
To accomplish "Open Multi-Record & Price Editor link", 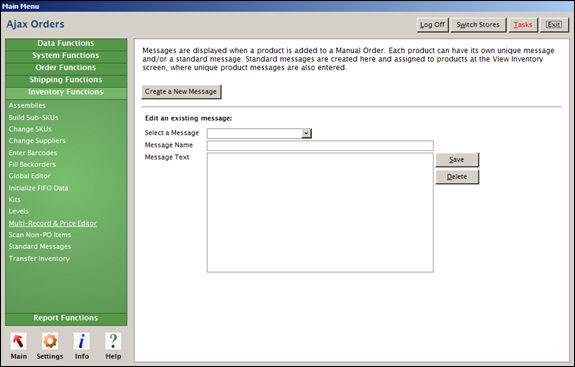I will click(53, 223).
